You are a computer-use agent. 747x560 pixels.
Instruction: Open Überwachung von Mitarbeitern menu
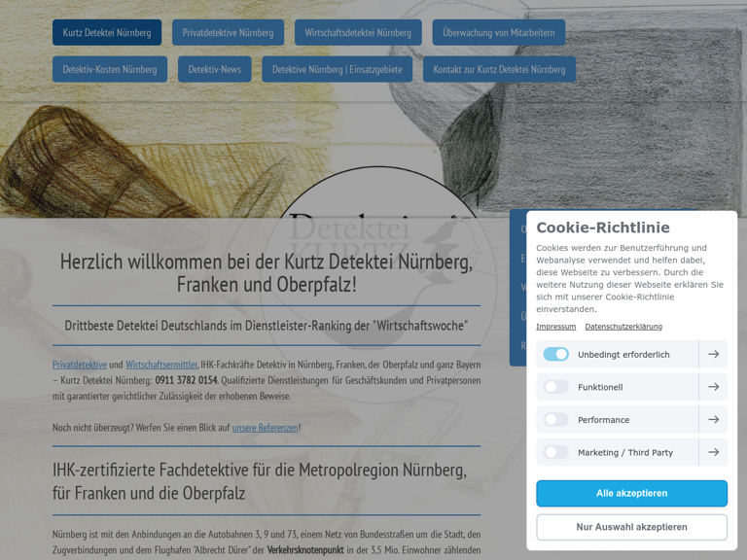tap(498, 32)
